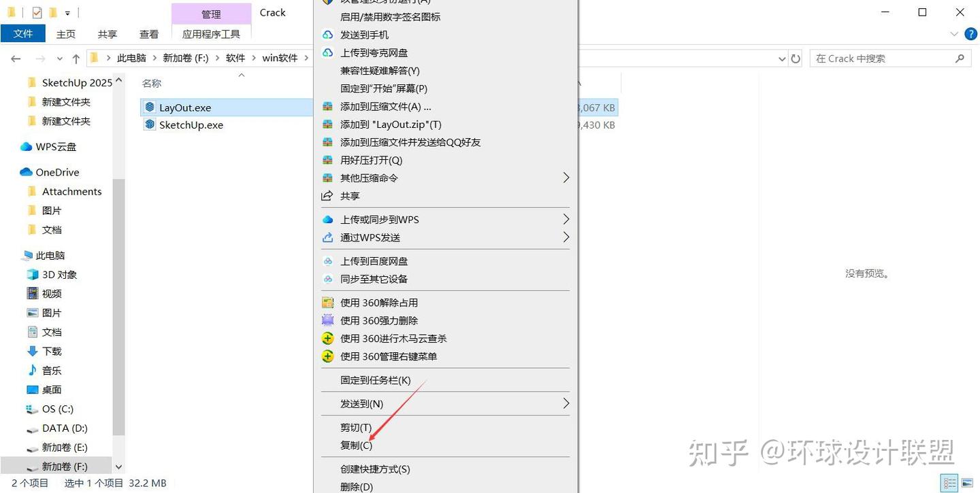
Task: Choose 复制(C) from the context menu
Action: (x=356, y=445)
